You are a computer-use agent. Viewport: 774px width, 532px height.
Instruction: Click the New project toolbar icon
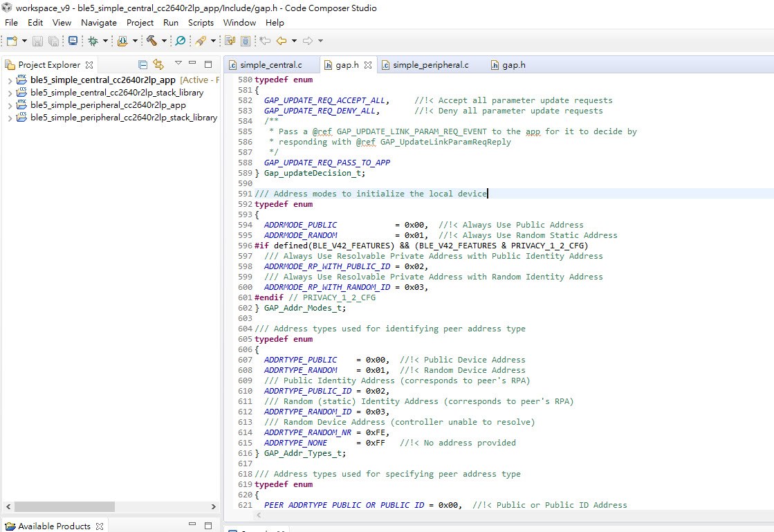(12, 41)
